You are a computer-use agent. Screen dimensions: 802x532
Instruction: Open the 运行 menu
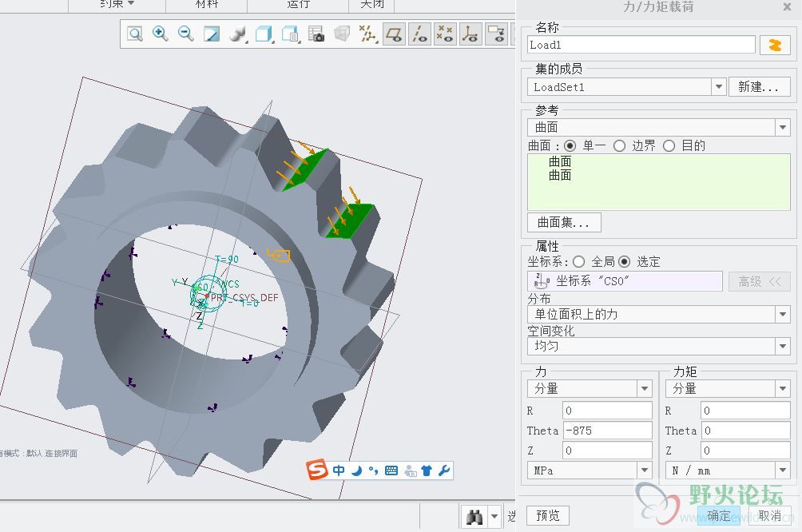point(298,4)
